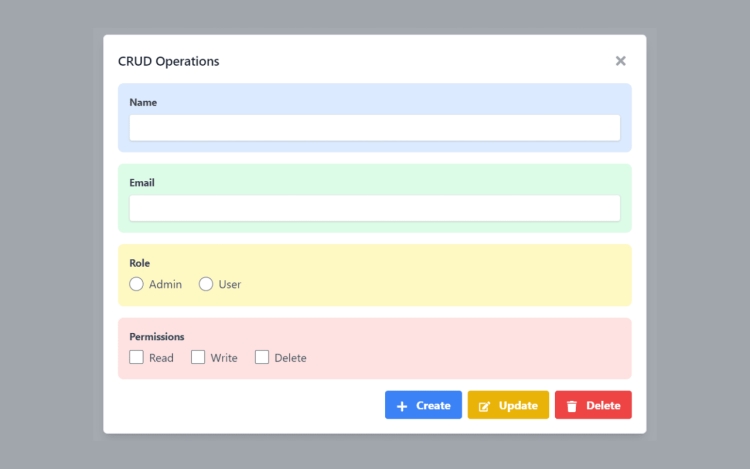The width and height of the screenshot is (750, 469).
Task: Click the Permissions section label
Action: pyautogui.click(x=157, y=337)
